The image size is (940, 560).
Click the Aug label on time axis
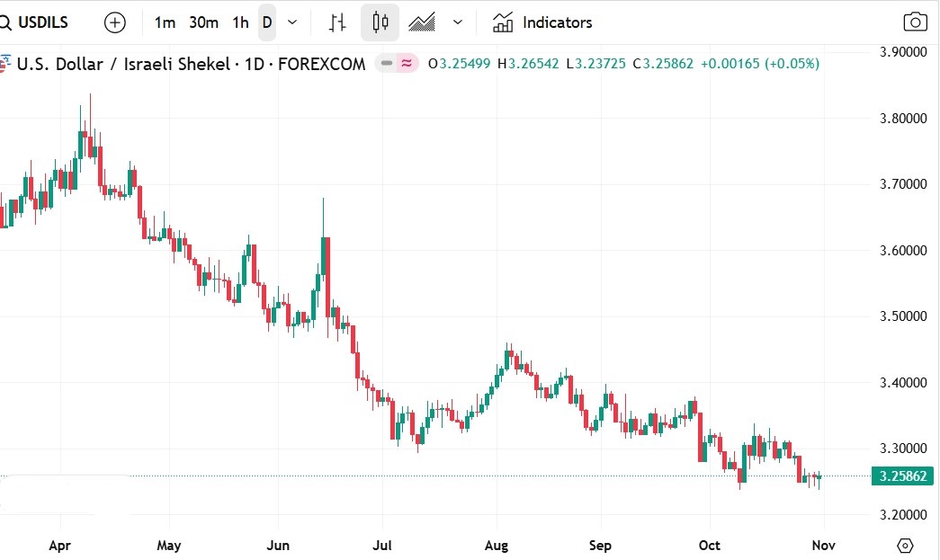click(x=496, y=546)
